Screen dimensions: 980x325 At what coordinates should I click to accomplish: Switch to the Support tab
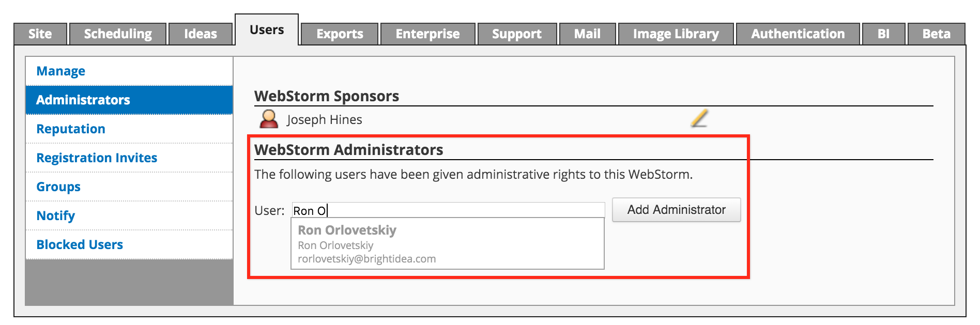[517, 34]
